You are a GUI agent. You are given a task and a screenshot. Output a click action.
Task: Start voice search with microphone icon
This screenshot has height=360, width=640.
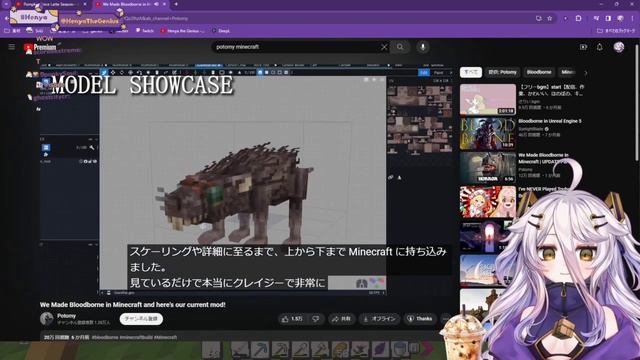click(x=423, y=47)
